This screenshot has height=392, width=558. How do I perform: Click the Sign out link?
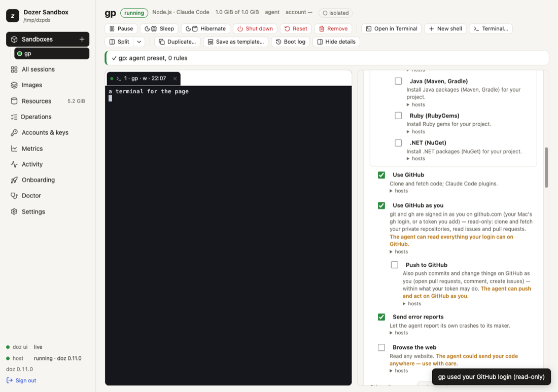click(x=21, y=380)
